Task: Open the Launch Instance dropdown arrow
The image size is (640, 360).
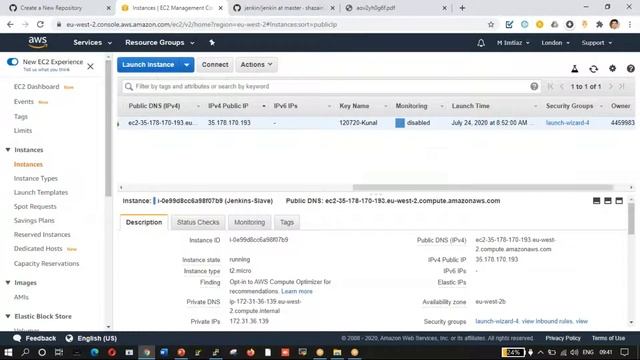Action: (x=187, y=64)
